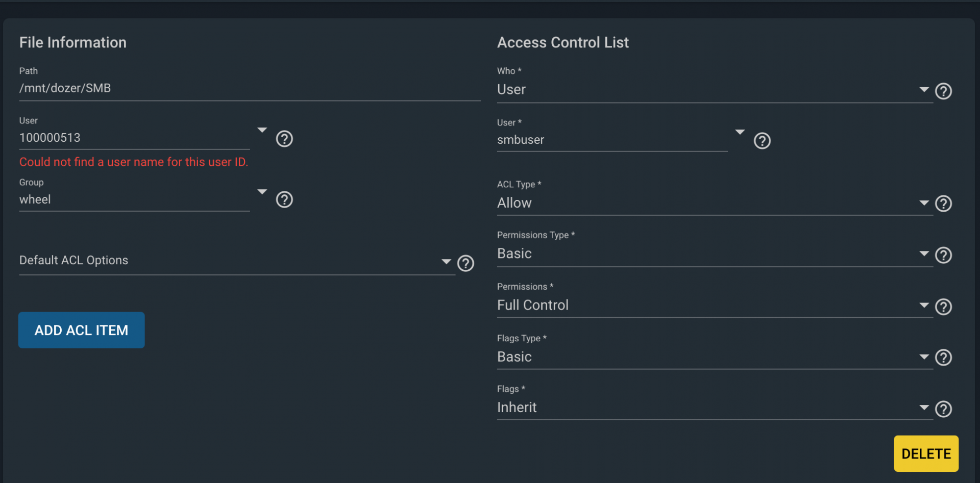Show help for ACL Type
Image resolution: width=980 pixels, height=483 pixels.
pyautogui.click(x=943, y=204)
